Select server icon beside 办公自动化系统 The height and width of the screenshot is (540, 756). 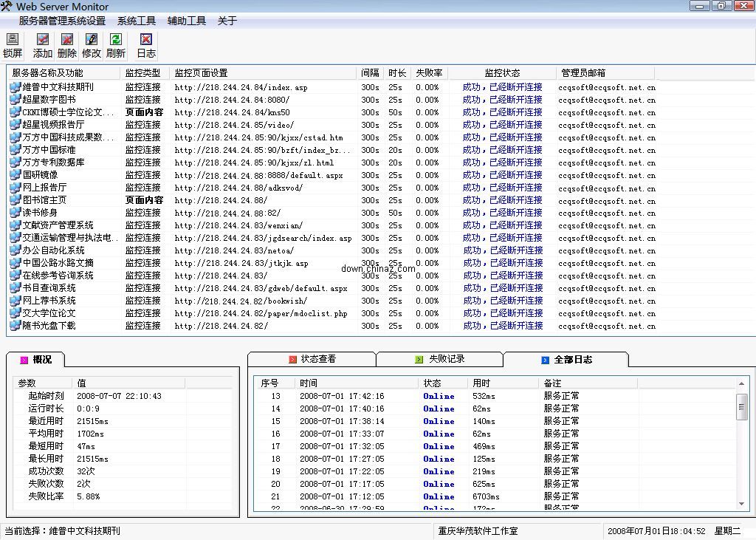tap(15, 250)
